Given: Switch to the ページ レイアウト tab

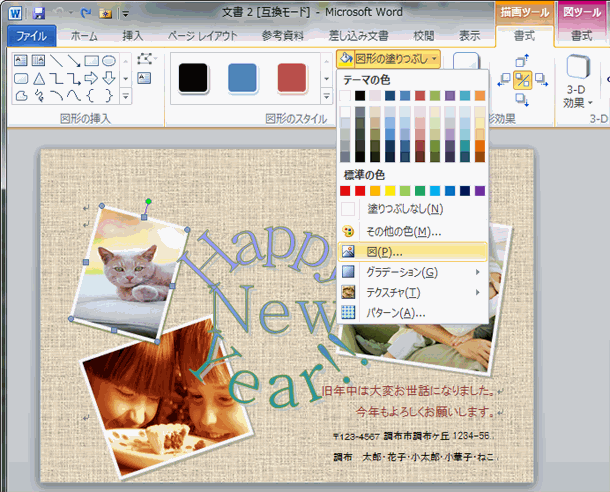Looking at the screenshot, I should coord(202,36).
